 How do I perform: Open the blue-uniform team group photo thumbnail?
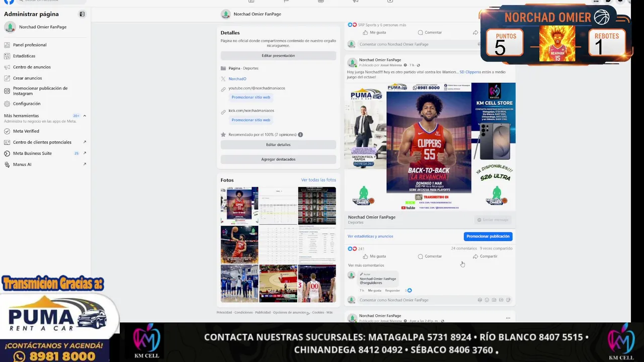pos(239,284)
